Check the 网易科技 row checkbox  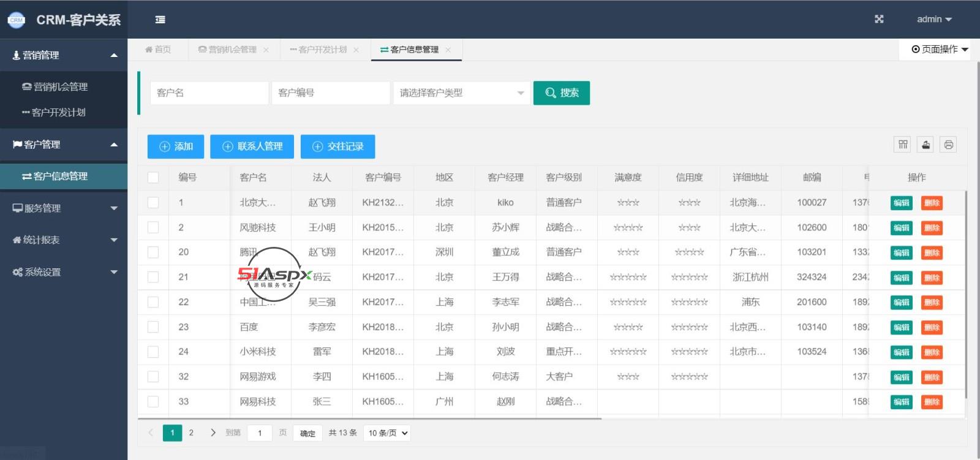coord(153,402)
